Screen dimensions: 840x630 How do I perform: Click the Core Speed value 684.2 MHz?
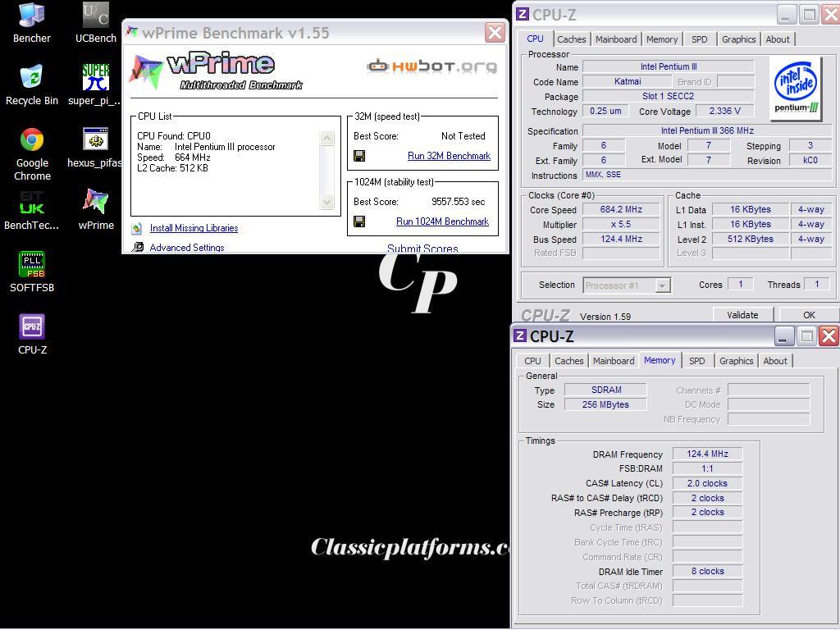[x=621, y=209]
